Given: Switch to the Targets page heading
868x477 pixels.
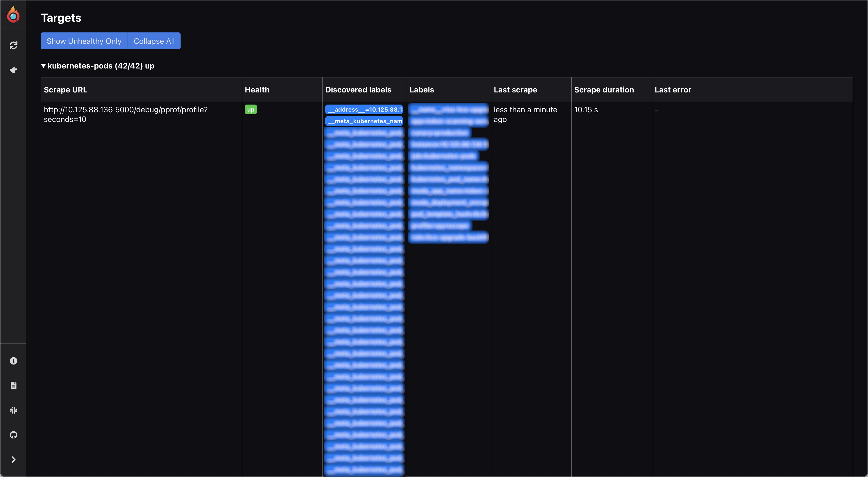Looking at the screenshot, I should [x=61, y=17].
